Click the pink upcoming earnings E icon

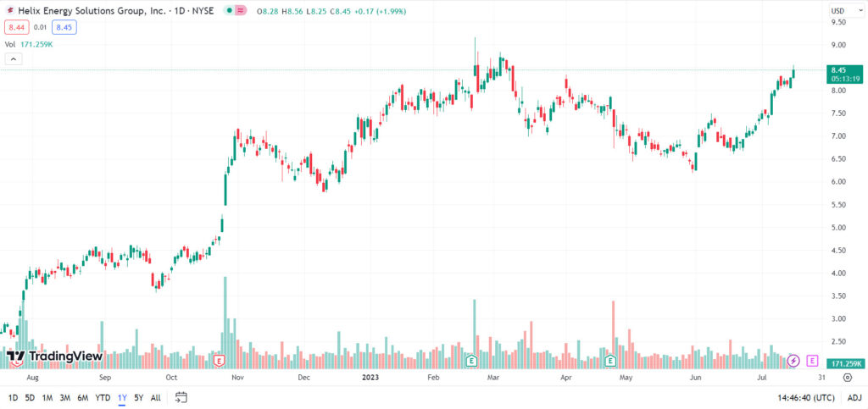pyautogui.click(x=812, y=361)
